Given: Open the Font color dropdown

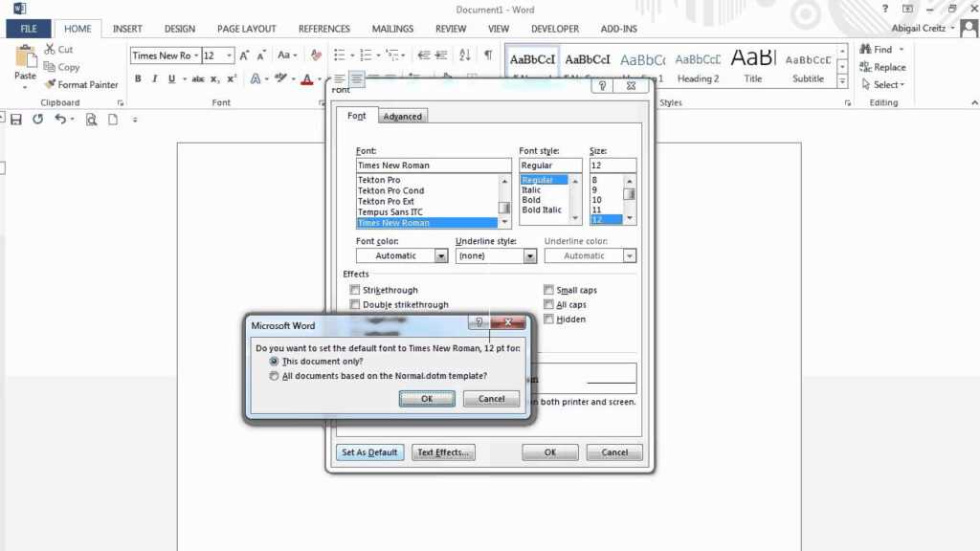Looking at the screenshot, I should point(439,255).
